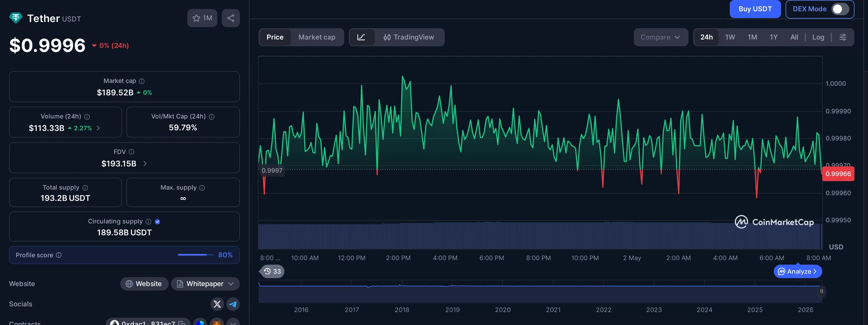Click 2017 on the historical timeline
This screenshot has height=325, width=868.
point(352,310)
